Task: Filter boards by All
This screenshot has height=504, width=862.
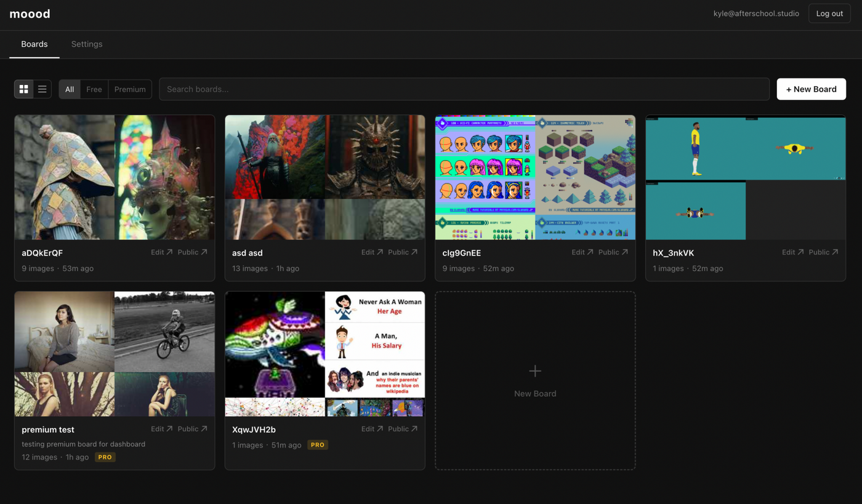Action: (x=70, y=89)
